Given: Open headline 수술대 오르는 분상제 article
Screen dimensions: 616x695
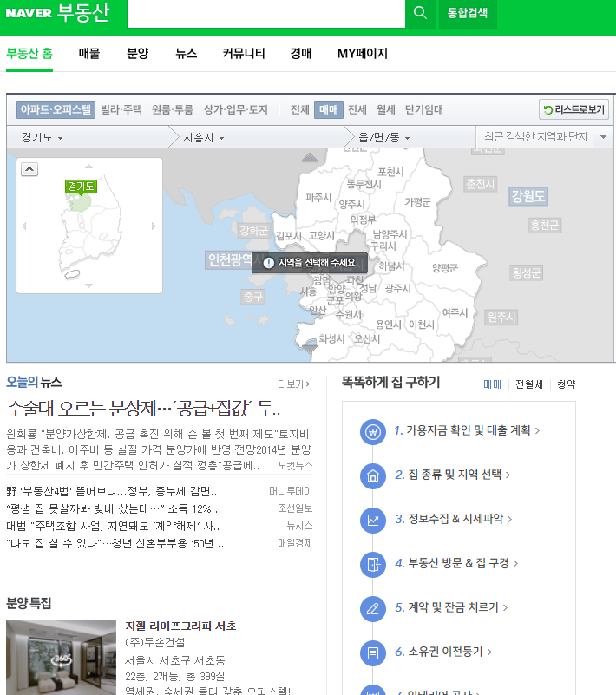Looking at the screenshot, I should tap(143, 408).
